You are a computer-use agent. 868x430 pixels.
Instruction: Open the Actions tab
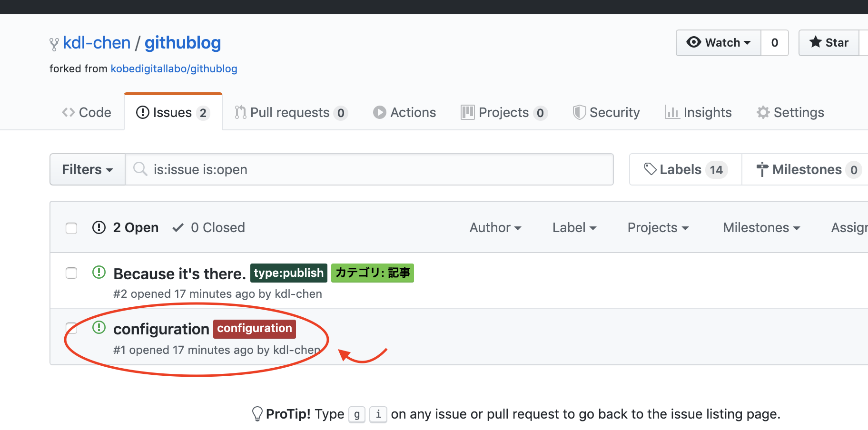404,112
